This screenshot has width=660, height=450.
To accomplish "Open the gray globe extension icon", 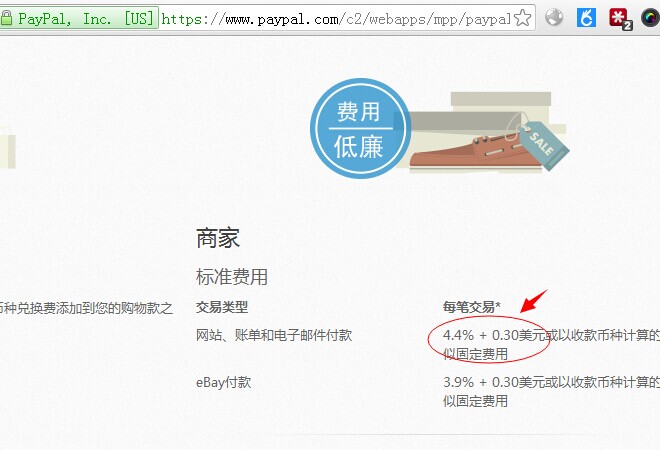I will pos(554,18).
